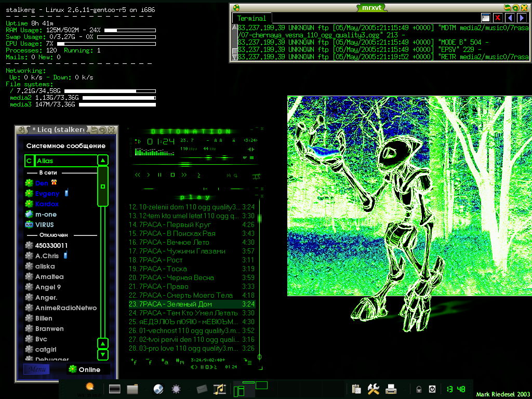Screen dimensions: 532x399
Task: Open the mrxvt window menu icon
Action: coord(236,7)
